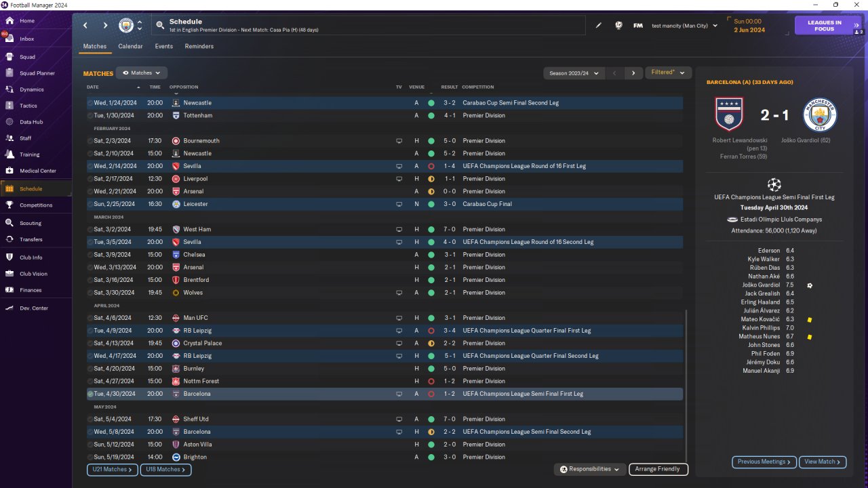Click the Manchester City club badge in header
Image resolution: width=868 pixels, height=488 pixels.
click(126, 26)
